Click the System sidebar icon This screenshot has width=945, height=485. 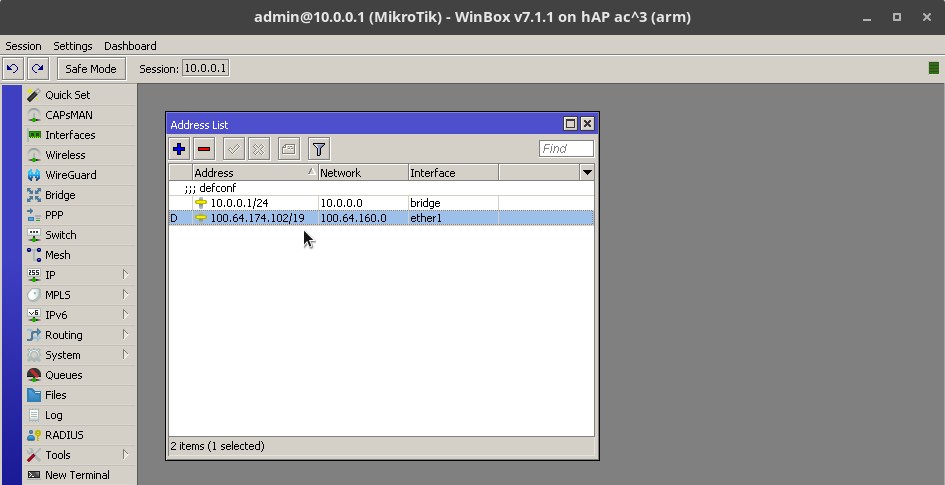[x=34, y=354]
